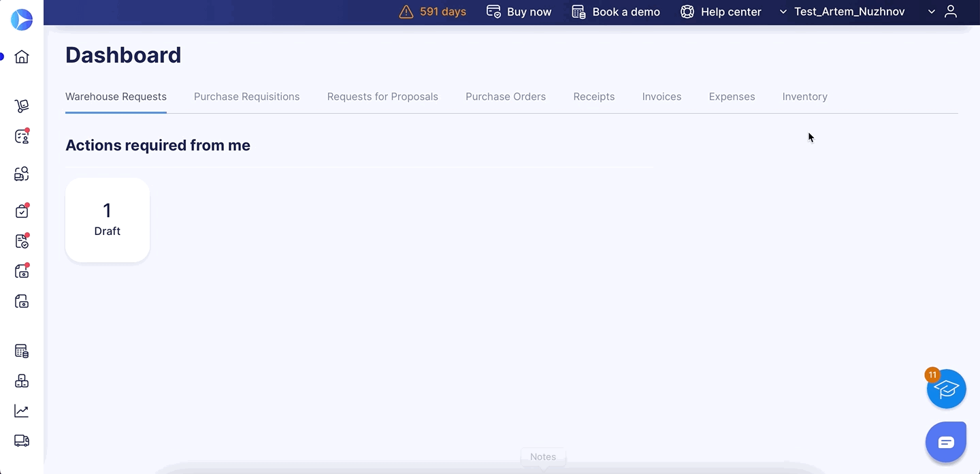Open the line chart sidebar icon

22,411
